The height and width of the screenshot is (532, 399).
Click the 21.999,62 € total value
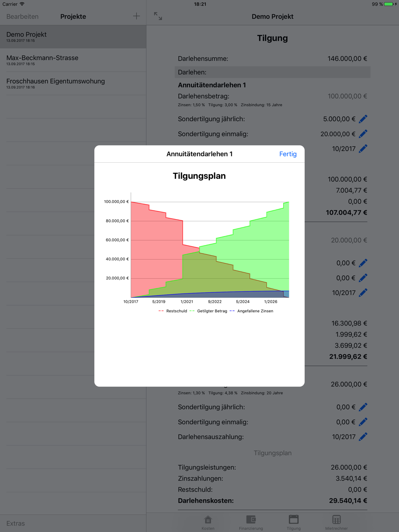348,357
